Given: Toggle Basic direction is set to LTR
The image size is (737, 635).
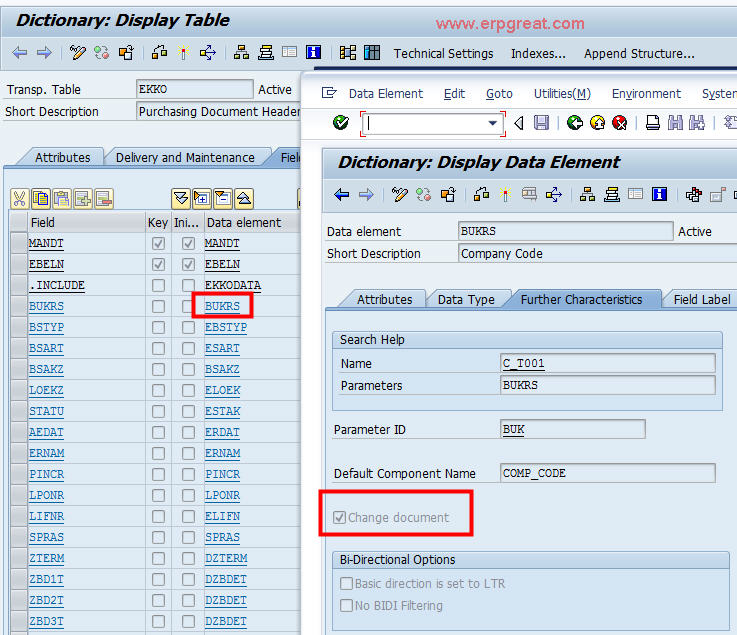Looking at the screenshot, I should (346, 583).
